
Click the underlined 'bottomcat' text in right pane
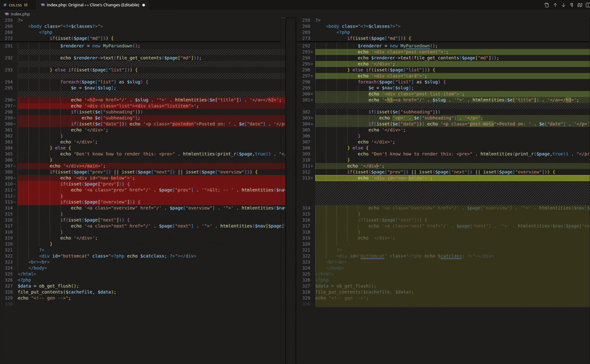pyautogui.click(x=373, y=256)
